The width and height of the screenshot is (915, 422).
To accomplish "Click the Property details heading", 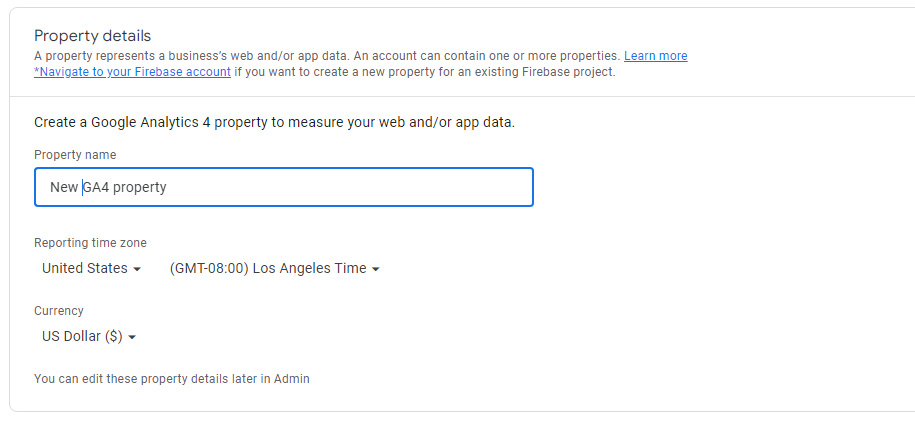I will 92,36.
